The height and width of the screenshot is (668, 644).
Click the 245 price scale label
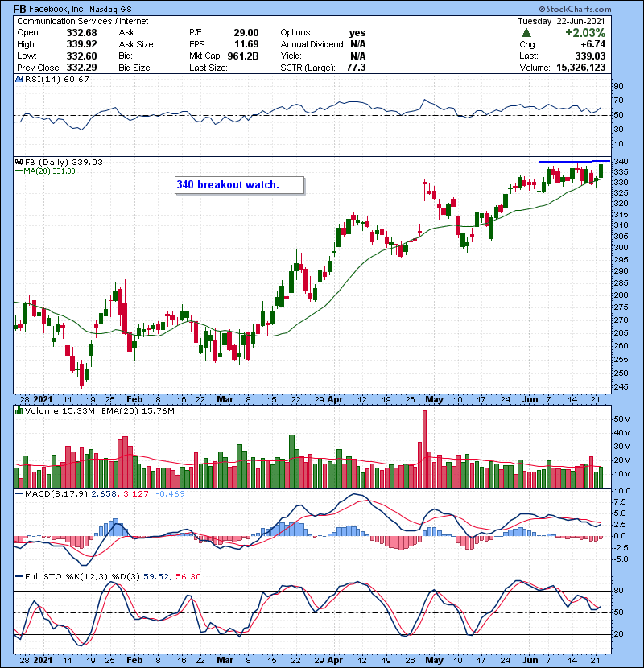tap(621, 387)
